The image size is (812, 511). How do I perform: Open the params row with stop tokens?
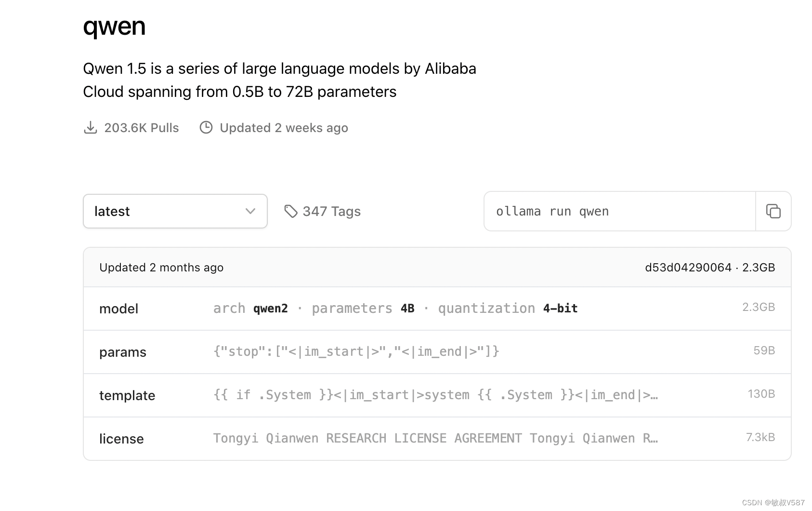(437, 352)
